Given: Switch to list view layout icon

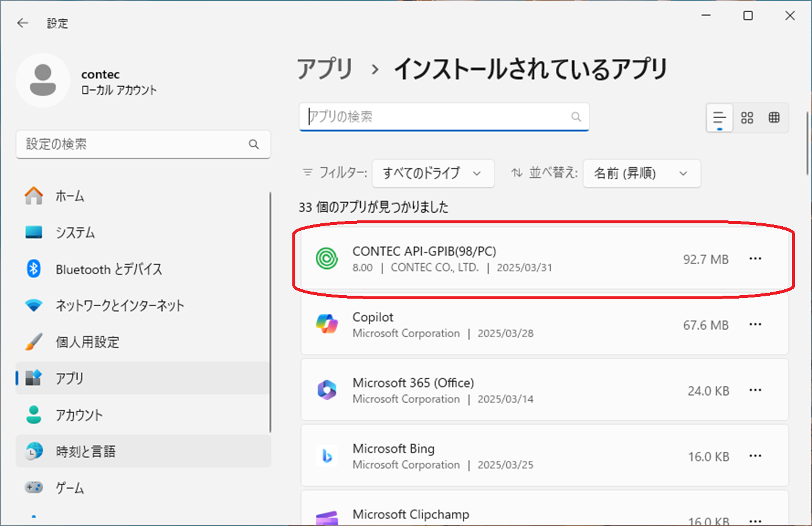Looking at the screenshot, I should 720,117.
